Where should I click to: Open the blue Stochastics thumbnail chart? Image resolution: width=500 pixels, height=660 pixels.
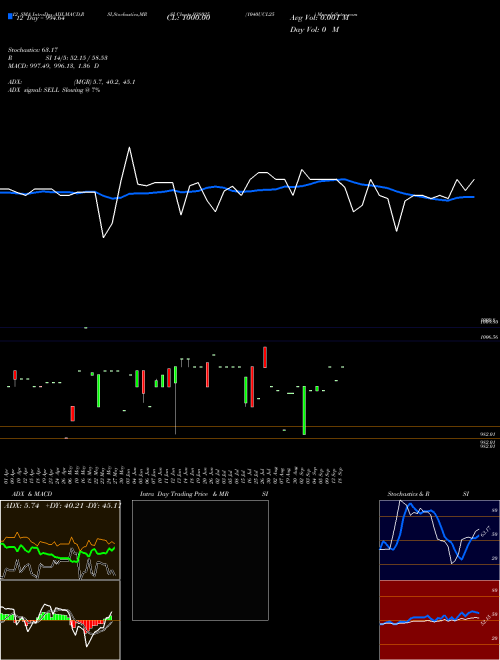tap(439, 540)
